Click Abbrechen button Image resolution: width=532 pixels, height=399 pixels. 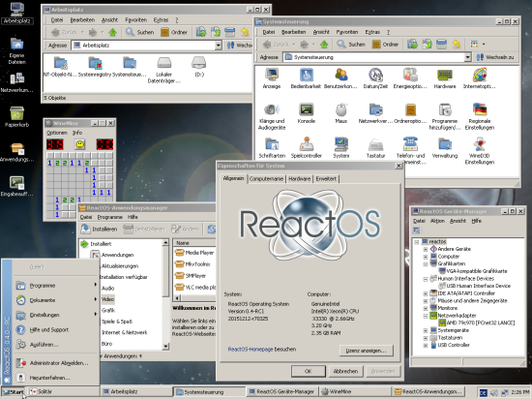pyautogui.click(x=345, y=371)
